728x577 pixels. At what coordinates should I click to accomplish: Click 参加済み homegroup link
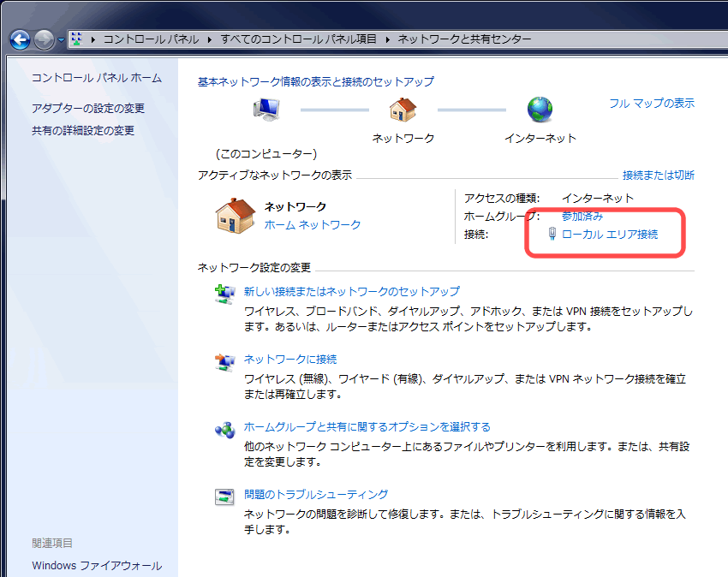tap(582, 216)
